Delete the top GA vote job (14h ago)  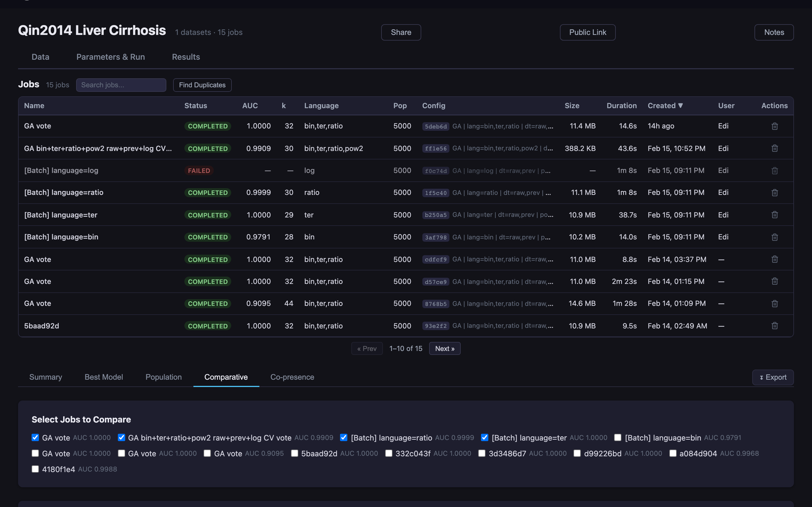(775, 126)
